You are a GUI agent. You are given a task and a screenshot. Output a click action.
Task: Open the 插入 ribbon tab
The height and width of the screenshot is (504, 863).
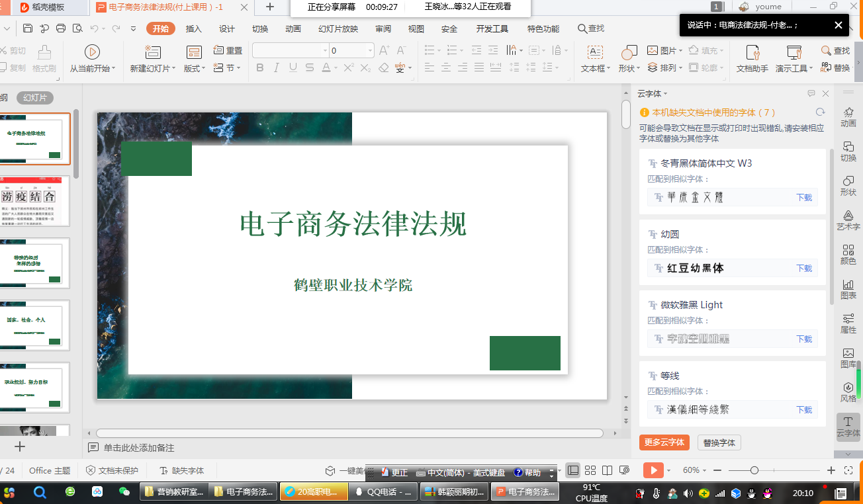(193, 28)
